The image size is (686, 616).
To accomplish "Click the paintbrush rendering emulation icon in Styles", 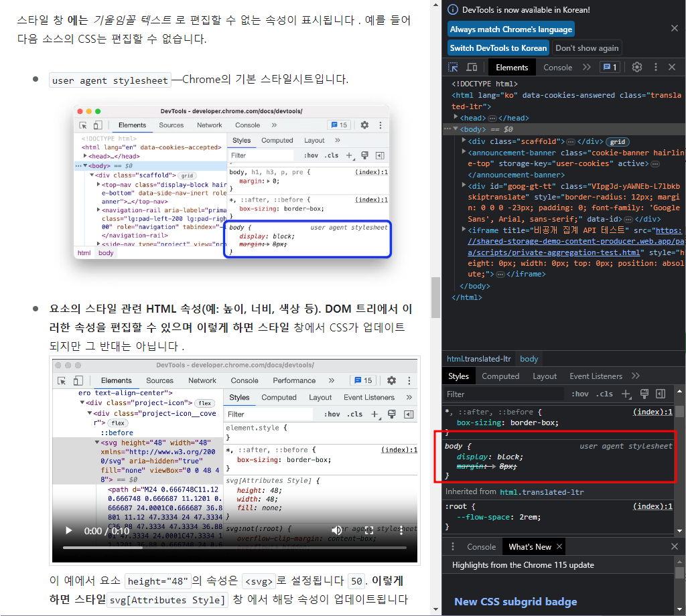I will coord(644,394).
